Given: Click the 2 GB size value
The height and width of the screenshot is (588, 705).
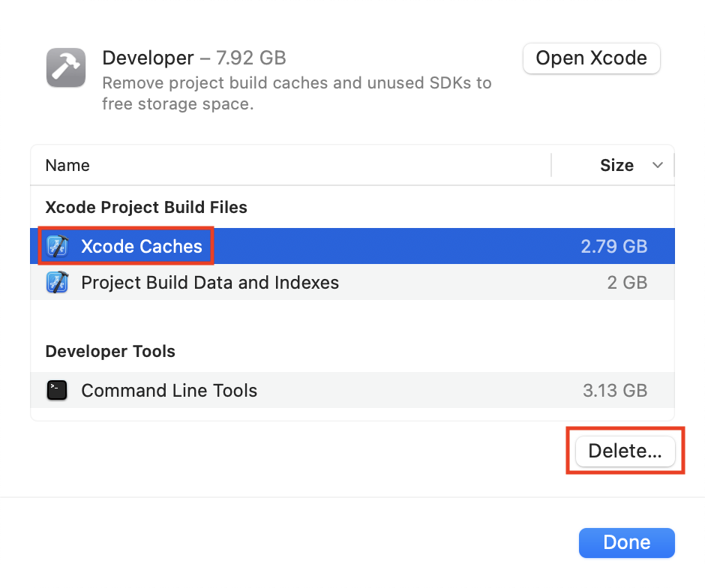Looking at the screenshot, I should click(627, 282).
